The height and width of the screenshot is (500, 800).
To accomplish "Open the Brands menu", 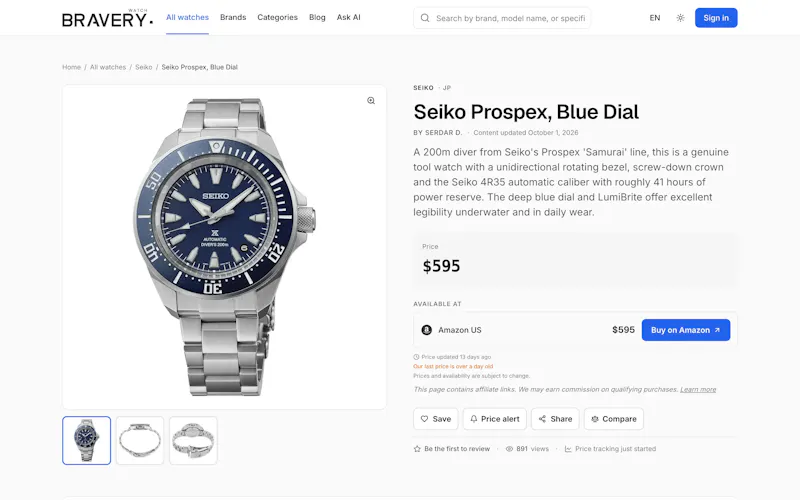I will point(233,17).
